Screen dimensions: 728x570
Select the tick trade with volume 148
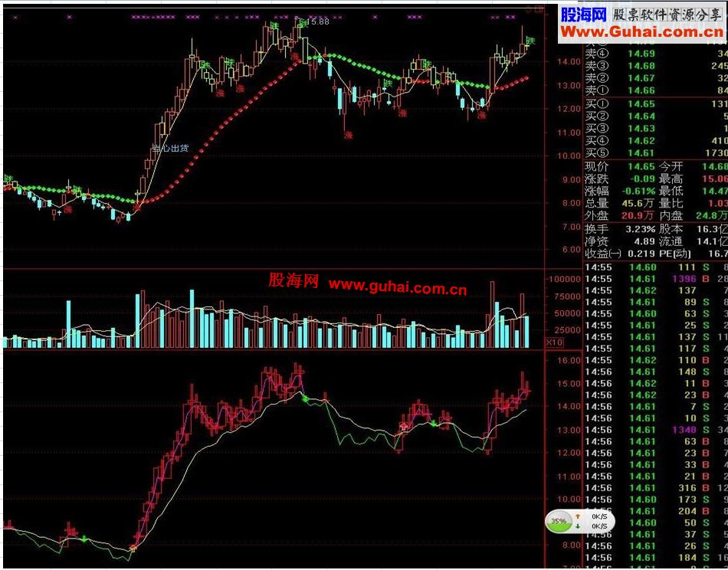coord(655,372)
